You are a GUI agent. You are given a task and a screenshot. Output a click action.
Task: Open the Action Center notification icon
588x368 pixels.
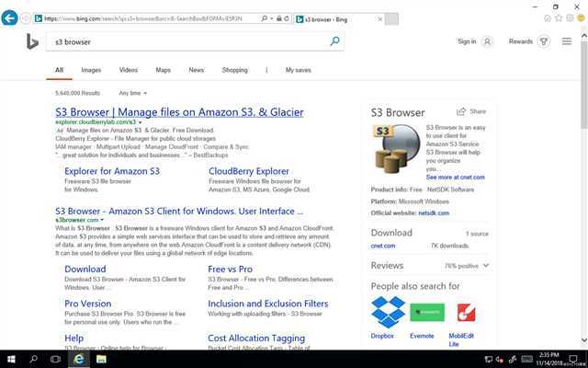coord(573,359)
